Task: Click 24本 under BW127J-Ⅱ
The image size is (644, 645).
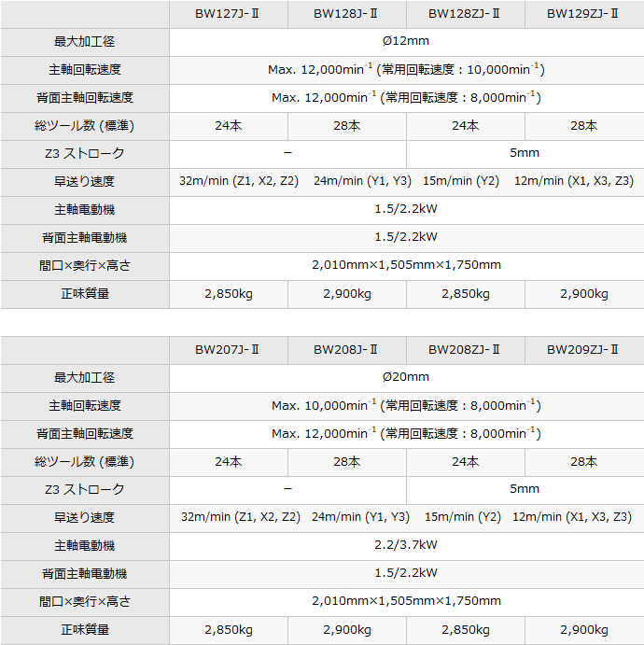Action: 229,126
